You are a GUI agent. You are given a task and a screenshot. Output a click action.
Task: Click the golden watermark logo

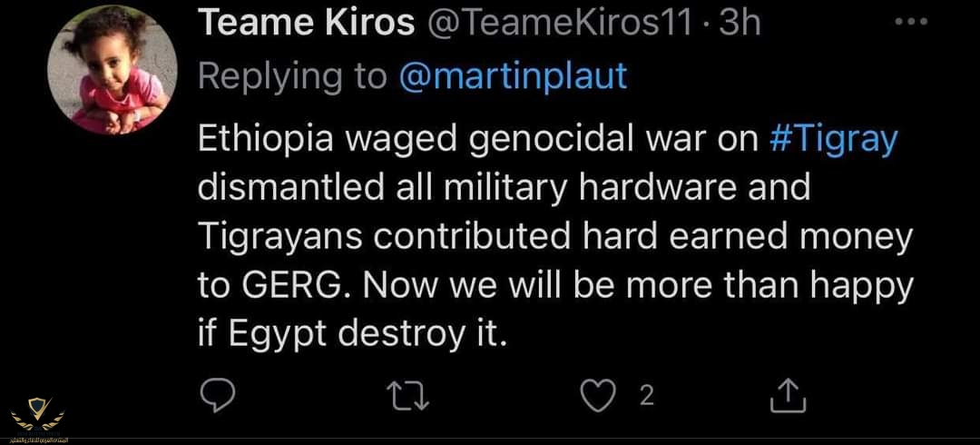pyautogui.click(x=37, y=412)
